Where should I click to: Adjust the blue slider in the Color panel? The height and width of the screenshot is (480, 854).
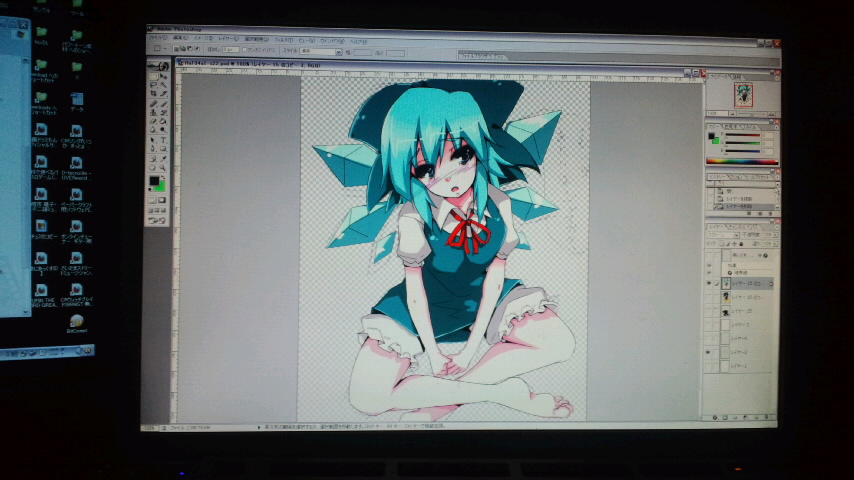click(742, 151)
